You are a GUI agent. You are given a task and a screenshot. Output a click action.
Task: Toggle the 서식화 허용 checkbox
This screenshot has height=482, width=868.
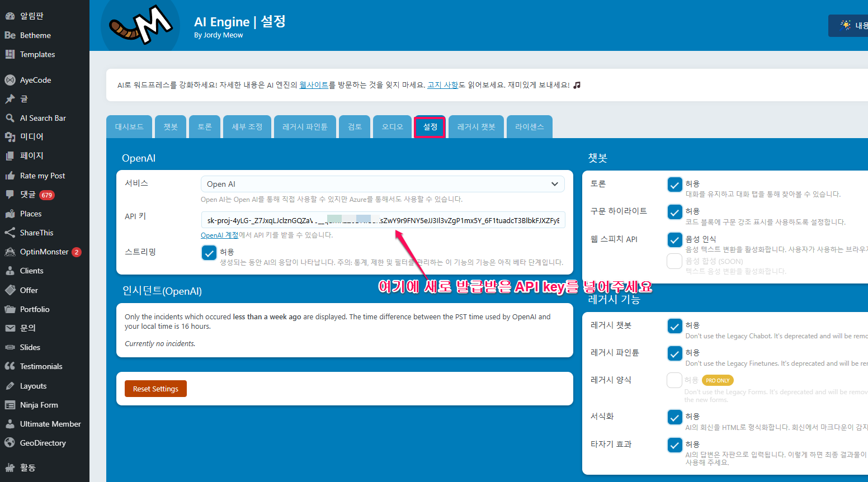click(x=675, y=417)
